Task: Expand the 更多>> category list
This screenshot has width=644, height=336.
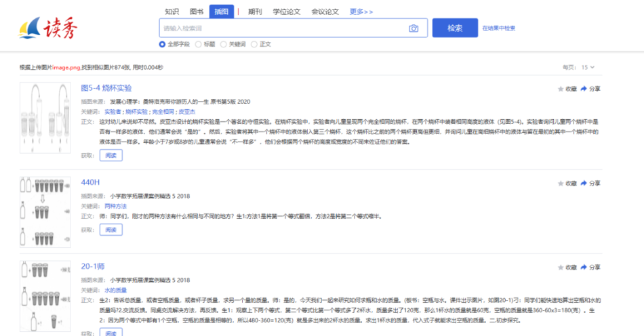Action: [x=361, y=12]
